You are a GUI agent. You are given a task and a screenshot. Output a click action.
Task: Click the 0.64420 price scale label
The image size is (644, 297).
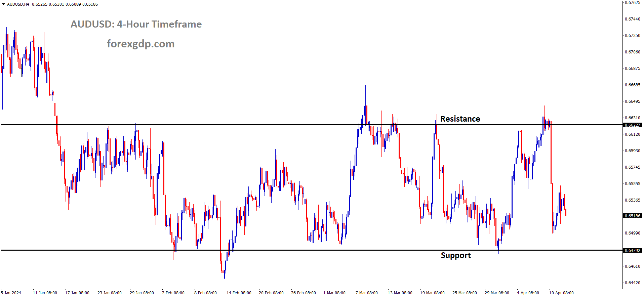click(633, 283)
